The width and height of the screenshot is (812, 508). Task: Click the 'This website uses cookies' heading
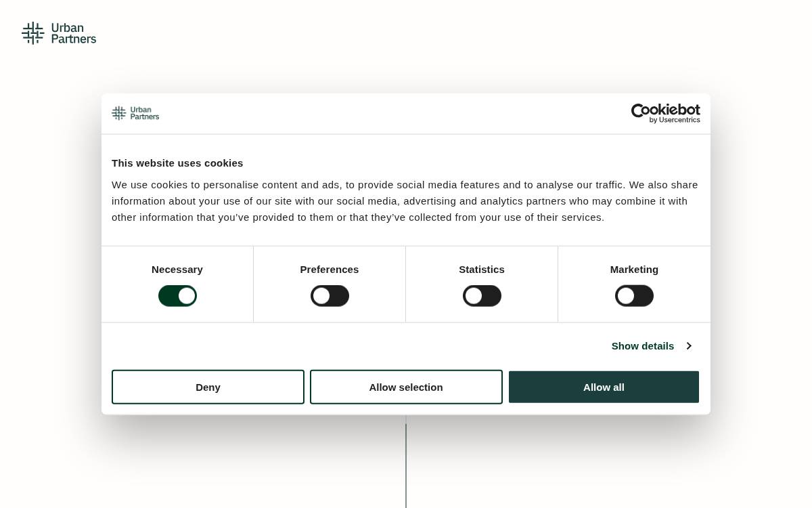coord(177,163)
